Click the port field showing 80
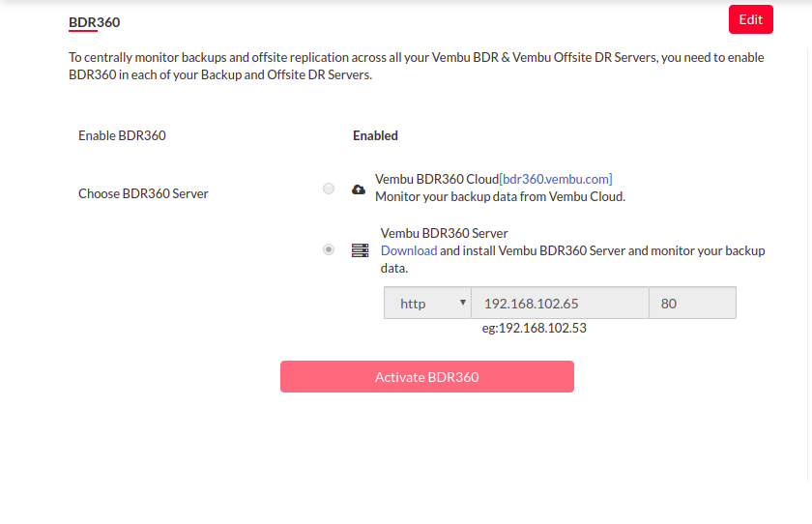The height and width of the screenshot is (524, 812). [692, 303]
